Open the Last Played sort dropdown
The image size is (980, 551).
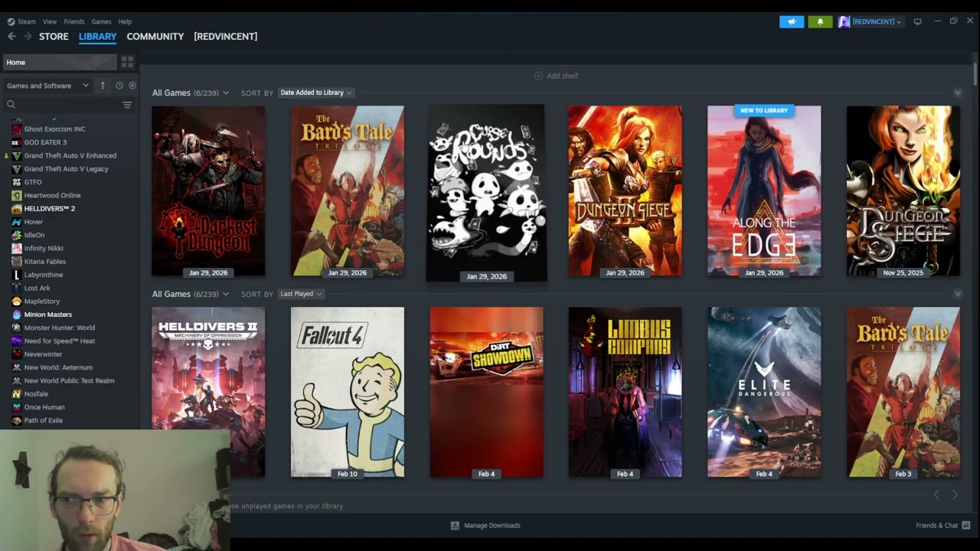click(x=301, y=294)
